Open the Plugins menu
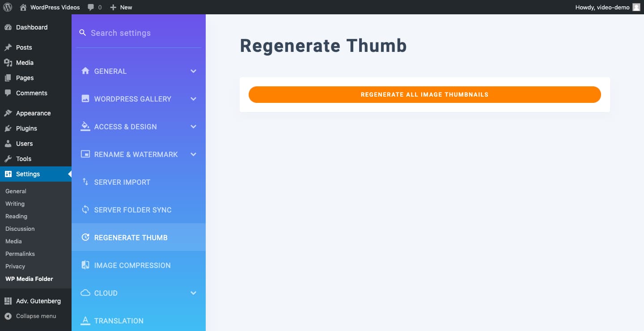Viewport: 644px width, 331px height. [x=26, y=128]
